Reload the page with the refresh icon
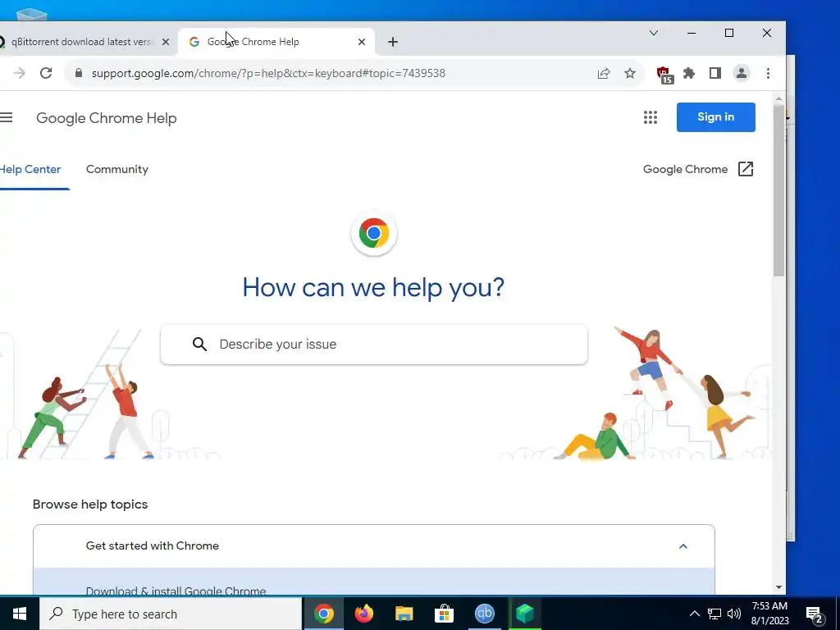The image size is (840, 630). tap(46, 73)
